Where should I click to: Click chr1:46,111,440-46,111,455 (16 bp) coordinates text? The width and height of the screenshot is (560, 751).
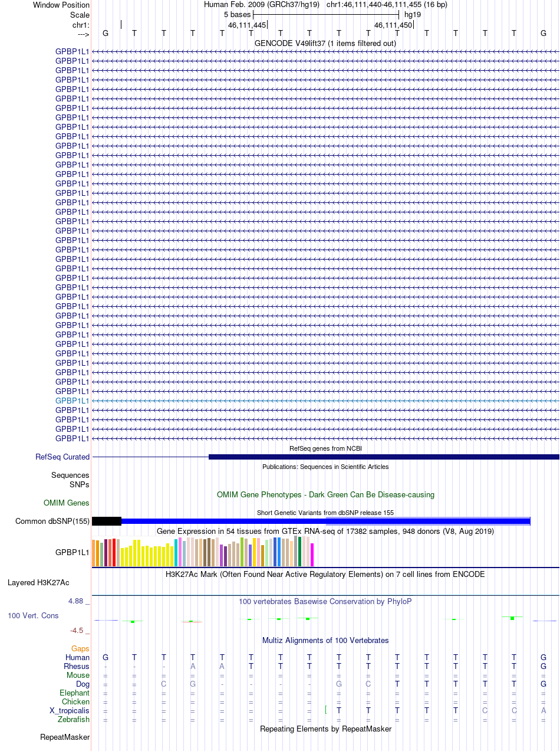pos(387,4)
